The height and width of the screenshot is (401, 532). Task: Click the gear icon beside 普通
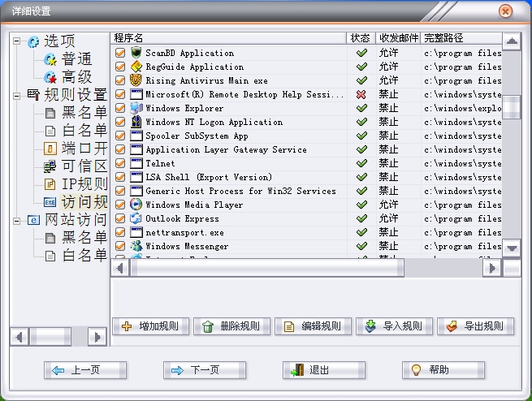tap(50, 59)
